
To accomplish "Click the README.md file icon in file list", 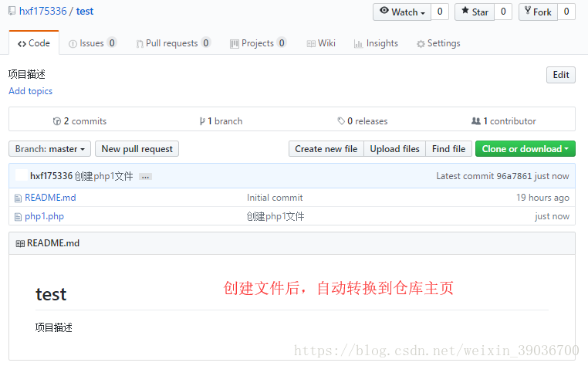I will click(18, 198).
